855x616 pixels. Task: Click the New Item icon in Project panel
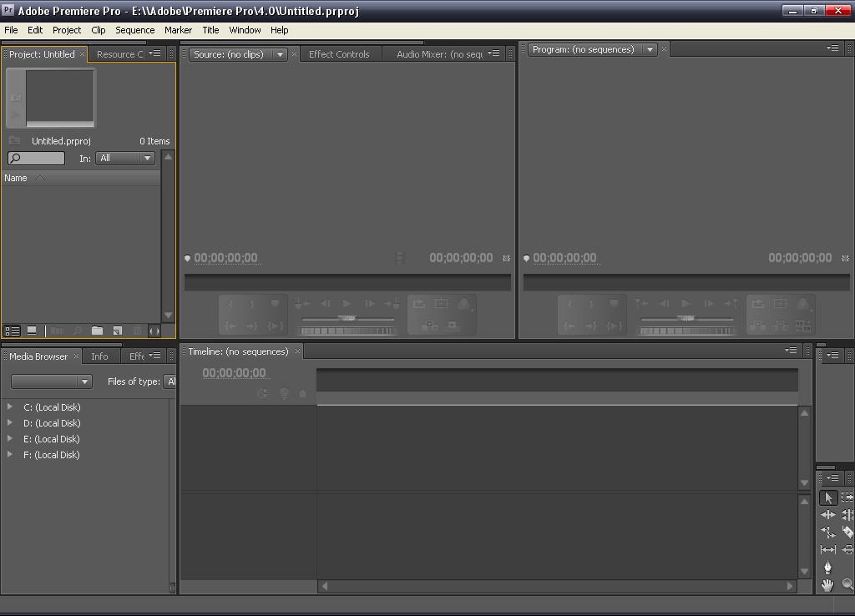[x=117, y=331]
